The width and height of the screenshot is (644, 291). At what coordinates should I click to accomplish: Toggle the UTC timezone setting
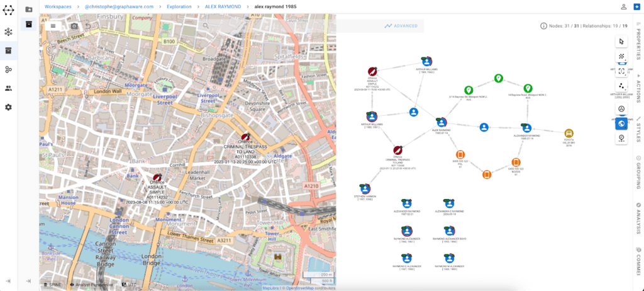(x=129, y=285)
